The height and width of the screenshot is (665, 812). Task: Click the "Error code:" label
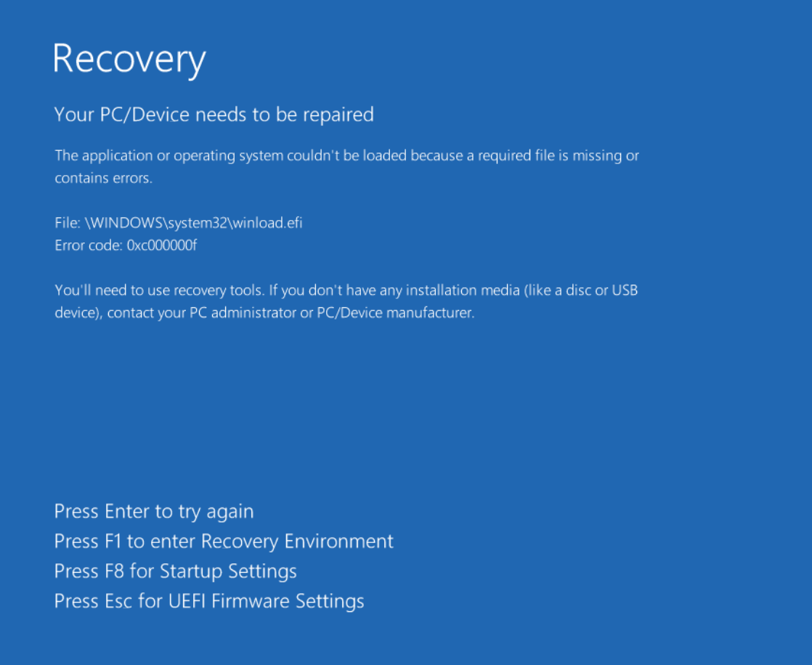pos(89,245)
